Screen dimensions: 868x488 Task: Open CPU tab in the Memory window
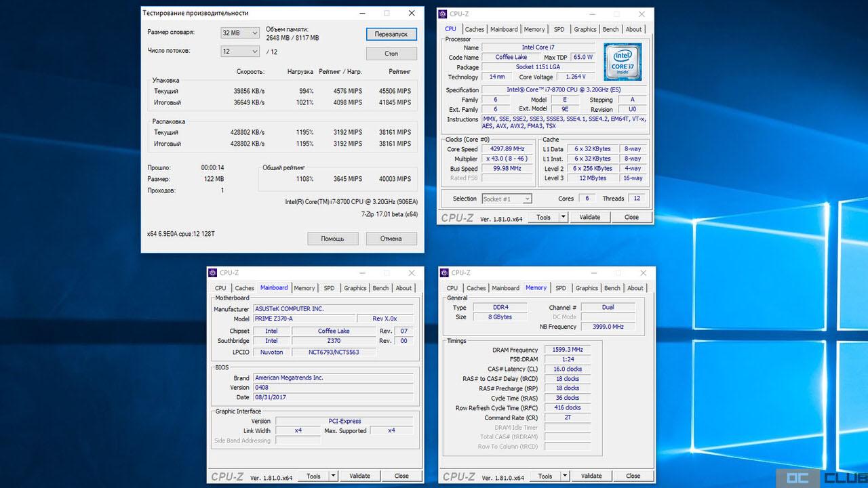click(452, 288)
